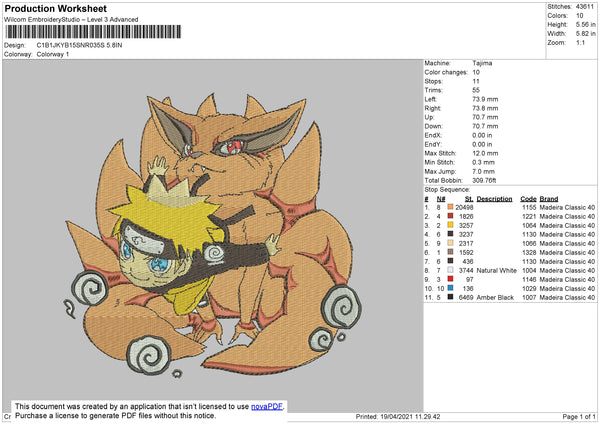Select the Stitches value 43611

[x=585, y=7]
